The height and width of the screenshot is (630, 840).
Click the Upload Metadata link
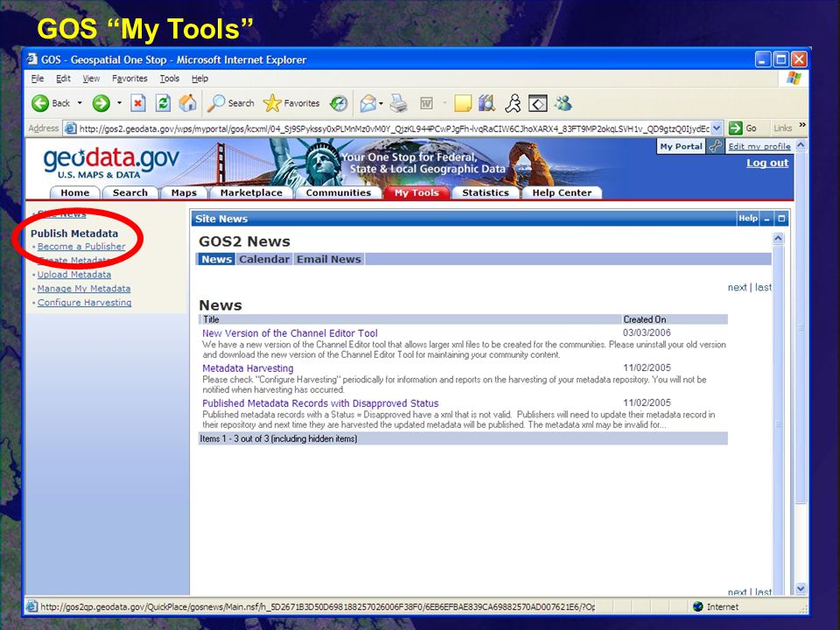coord(73,274)
